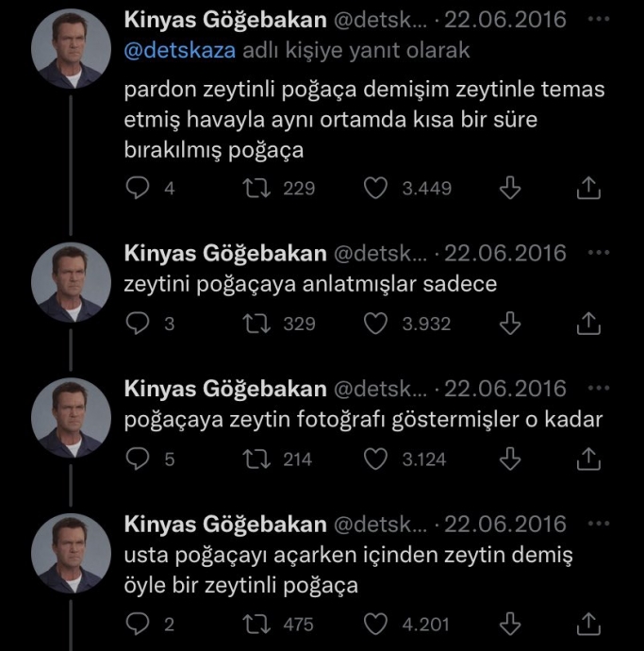
Task: Reply to the 'usta poğaçayı açarken' tweet
Action: click(138, 624)
